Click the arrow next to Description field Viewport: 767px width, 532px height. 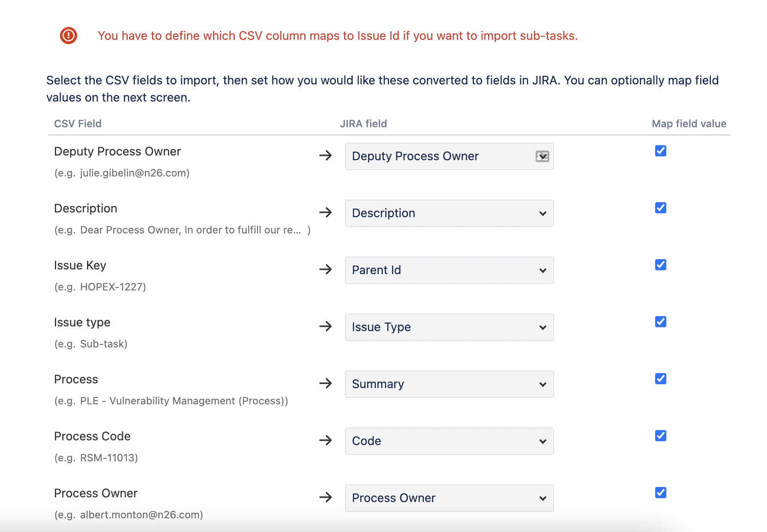click(326, 213)
